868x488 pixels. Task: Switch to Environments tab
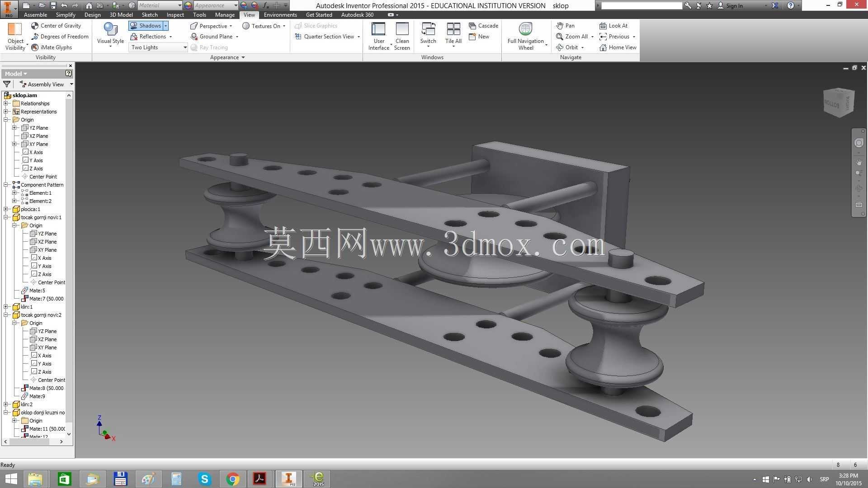[280, 15]
